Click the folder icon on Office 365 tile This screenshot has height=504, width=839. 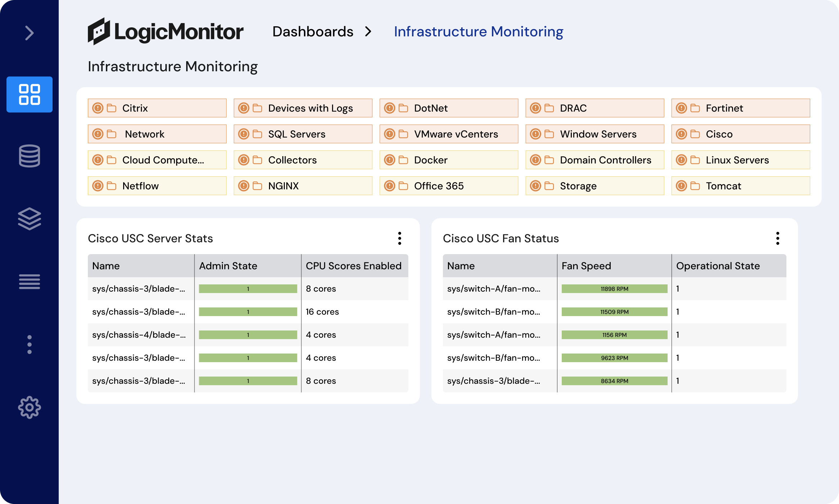[403, 186]
